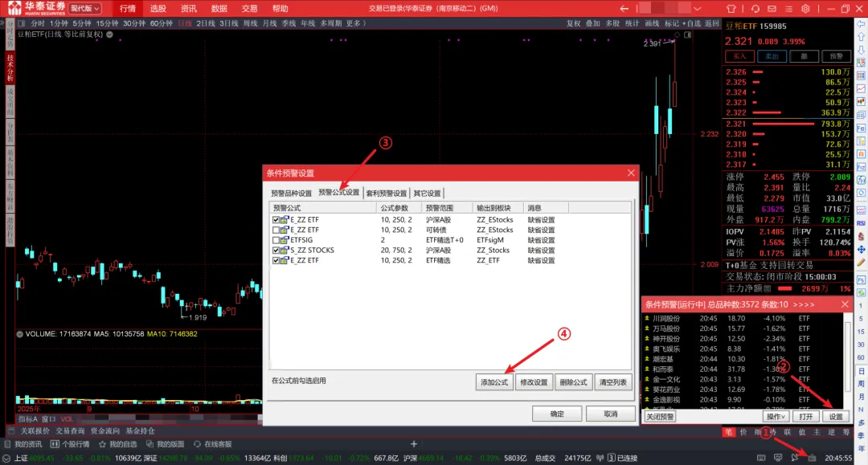This screenshot has height=465, width=868.
Task: Click the 周 period button on right sidebar
Action: point(862,384)
